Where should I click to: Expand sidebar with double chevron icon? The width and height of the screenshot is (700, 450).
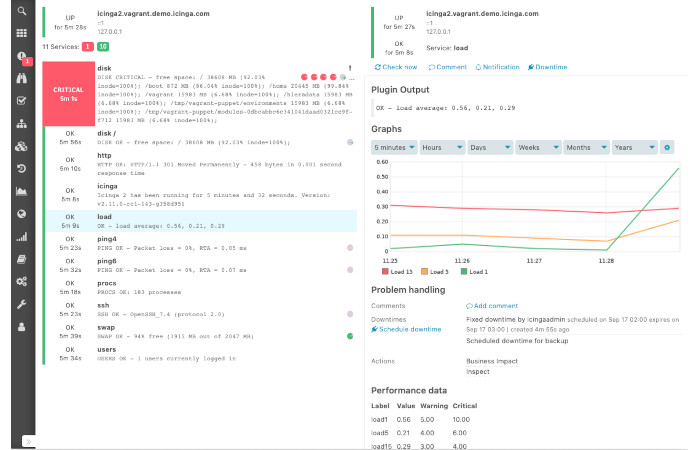click(x=29, y=442)
